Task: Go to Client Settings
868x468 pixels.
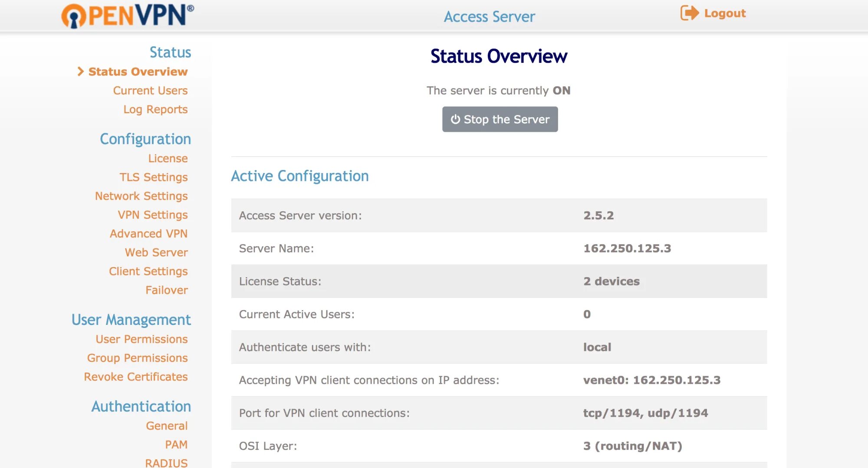Action: [x=148, y=272]
